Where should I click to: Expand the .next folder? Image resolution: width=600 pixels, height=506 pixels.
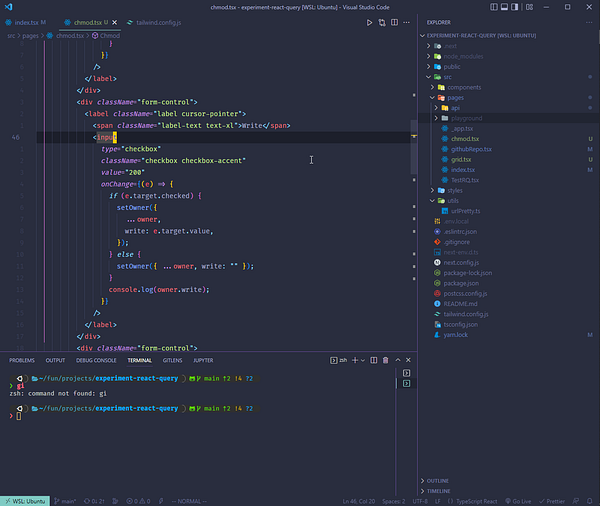pos(429,46)
